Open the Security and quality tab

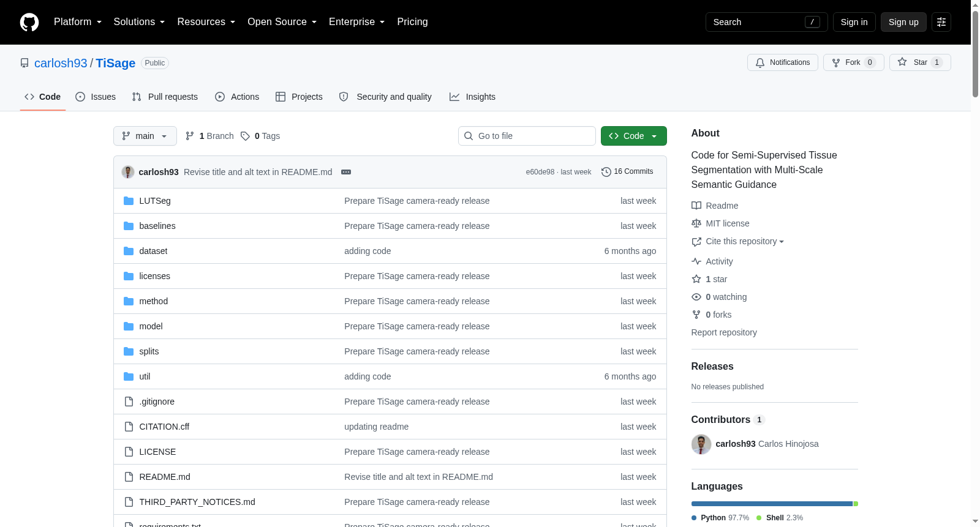click(x=385, y=97)
